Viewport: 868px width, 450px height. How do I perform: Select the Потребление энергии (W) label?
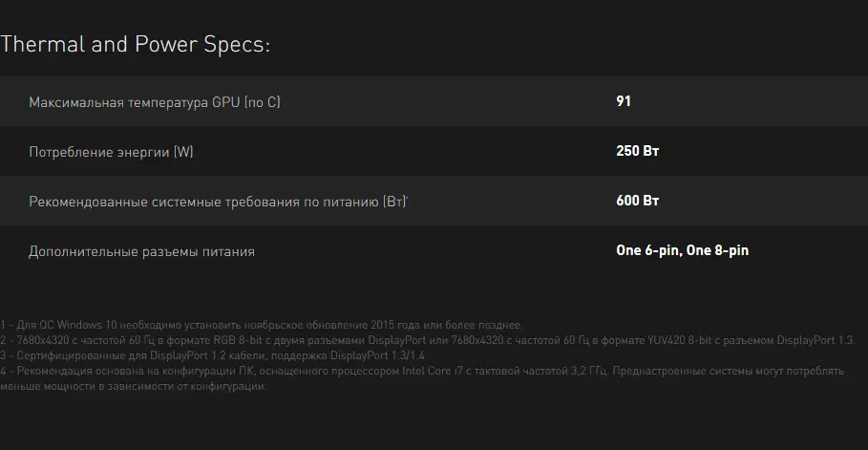(111, 152)
